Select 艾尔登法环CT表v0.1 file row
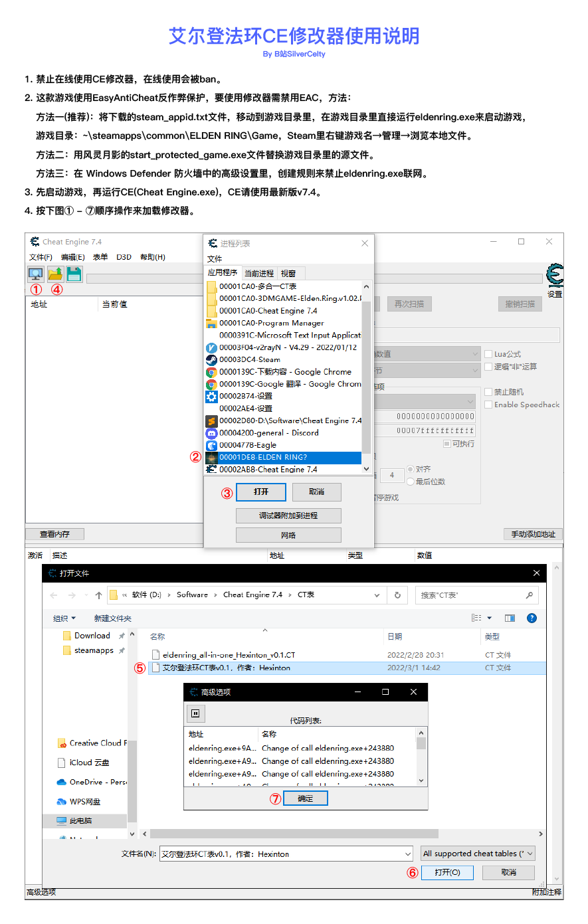 [347, 668]
